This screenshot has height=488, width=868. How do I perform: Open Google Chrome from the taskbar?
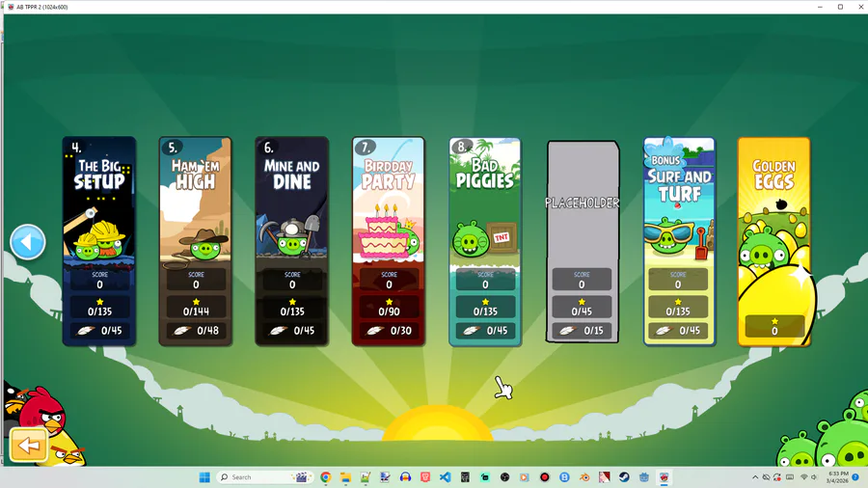tap(326, 477)
